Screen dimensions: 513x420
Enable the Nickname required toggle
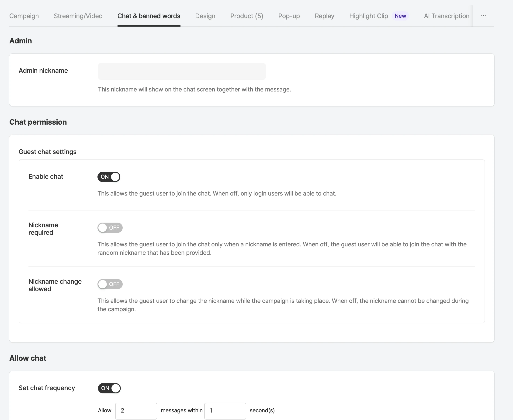pos(110,228)
